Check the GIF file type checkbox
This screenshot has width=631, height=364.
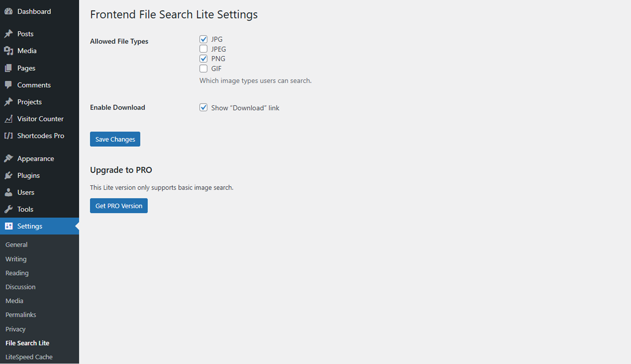[204, 69]
